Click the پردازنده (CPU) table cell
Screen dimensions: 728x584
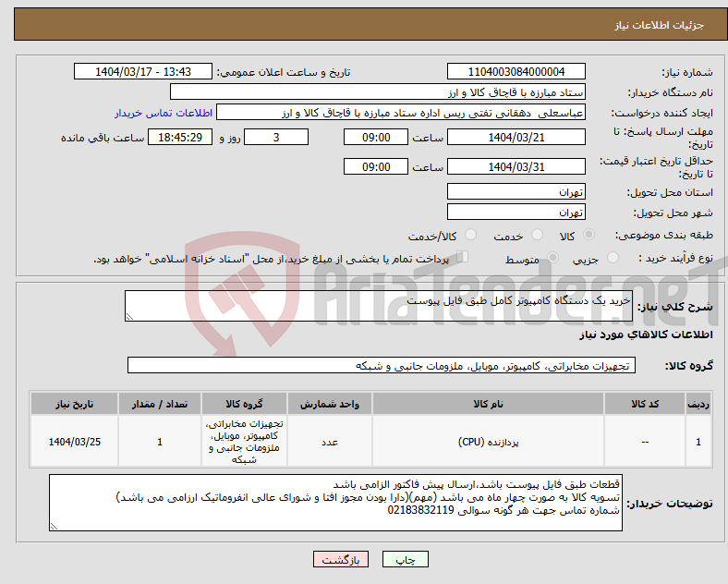[x=488, y=442]
